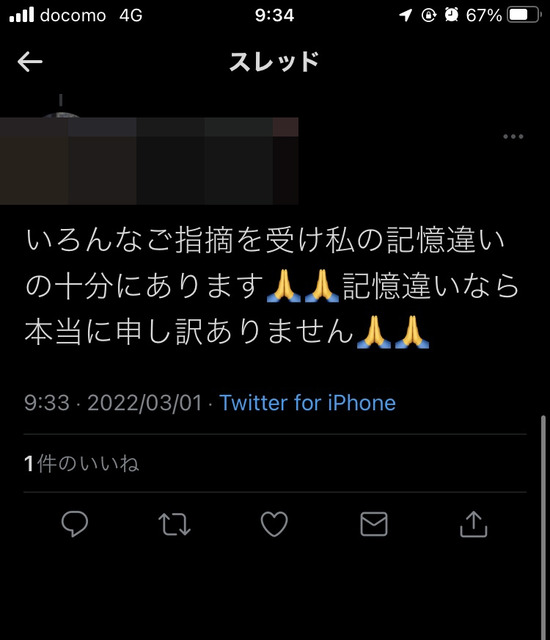The height and width of the screenshot is (640, 550).
Task: Open the three-dot more options menu
Action: coord(513,136)
